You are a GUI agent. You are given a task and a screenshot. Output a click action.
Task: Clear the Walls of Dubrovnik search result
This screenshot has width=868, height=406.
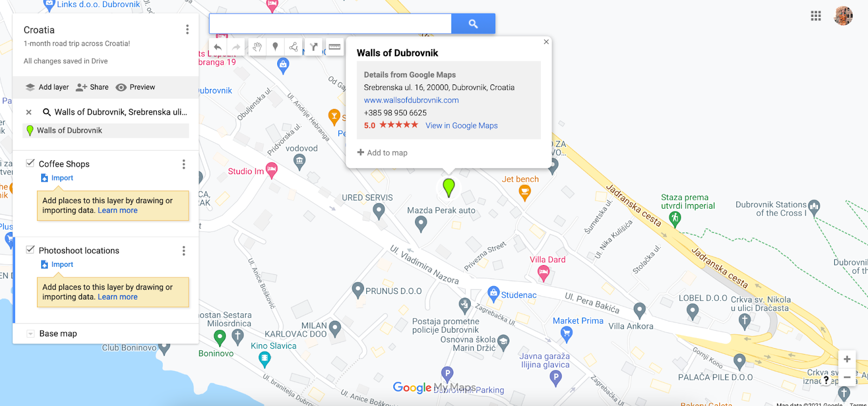(29, 112)
